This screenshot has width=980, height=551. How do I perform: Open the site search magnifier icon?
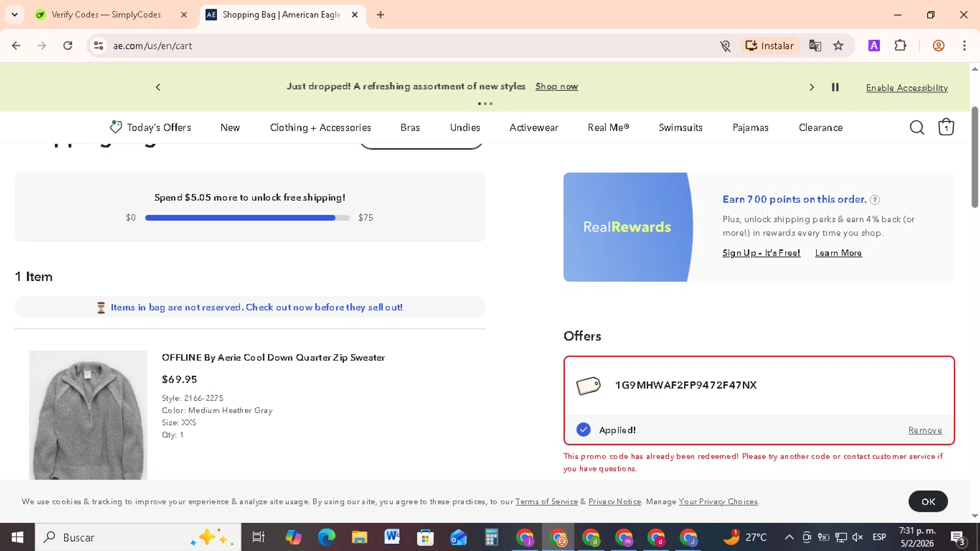click(x=917, y=127)
